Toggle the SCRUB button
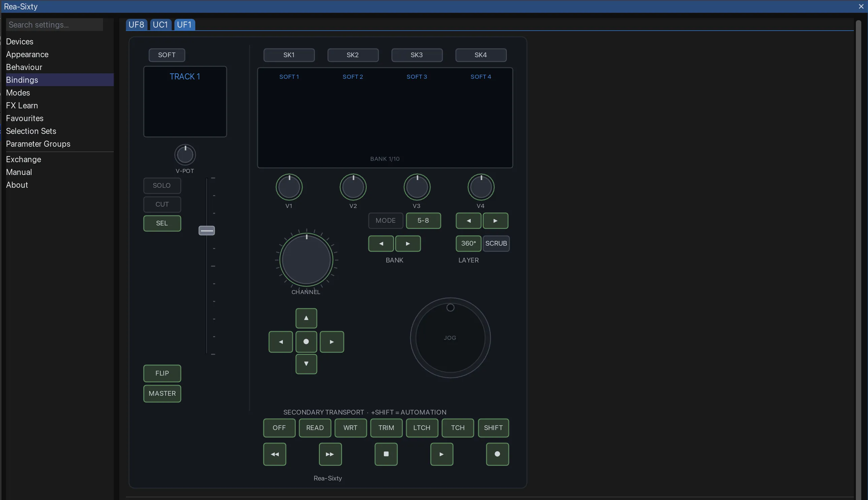868x500 pixels. (x=496, y=244)
